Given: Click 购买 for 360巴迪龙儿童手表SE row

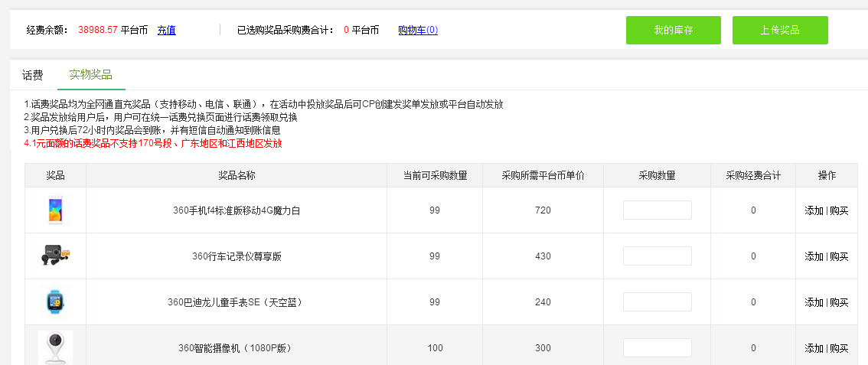Looking at the screenshot, I should coord(839,302).
